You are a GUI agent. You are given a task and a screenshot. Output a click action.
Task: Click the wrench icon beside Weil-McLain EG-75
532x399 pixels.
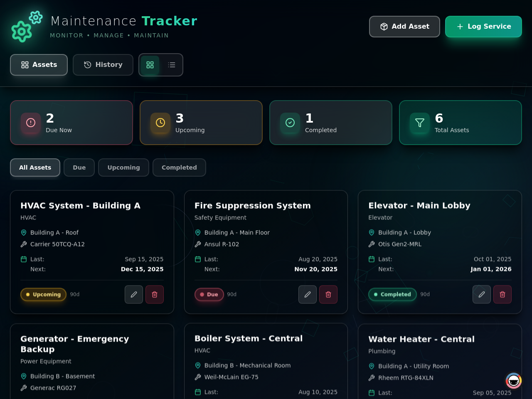coord(198,377)
